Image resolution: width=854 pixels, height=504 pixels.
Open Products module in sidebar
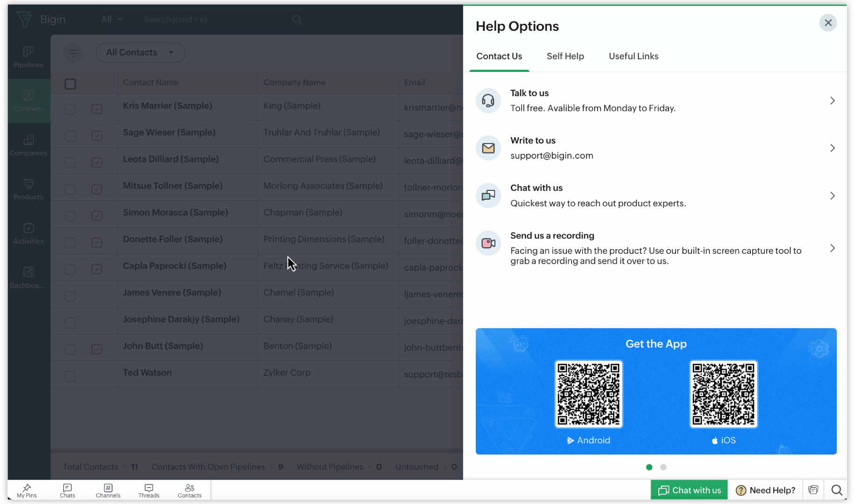click(28, 189)
